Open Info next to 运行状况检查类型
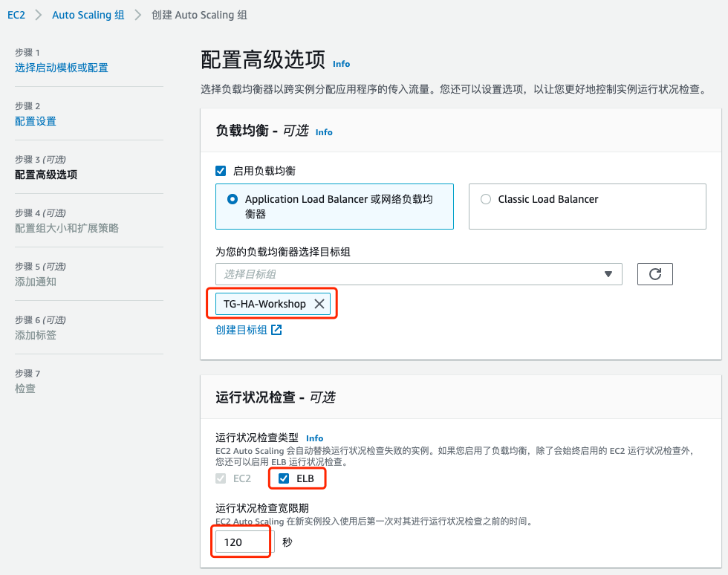 click(x=314, y=438)
